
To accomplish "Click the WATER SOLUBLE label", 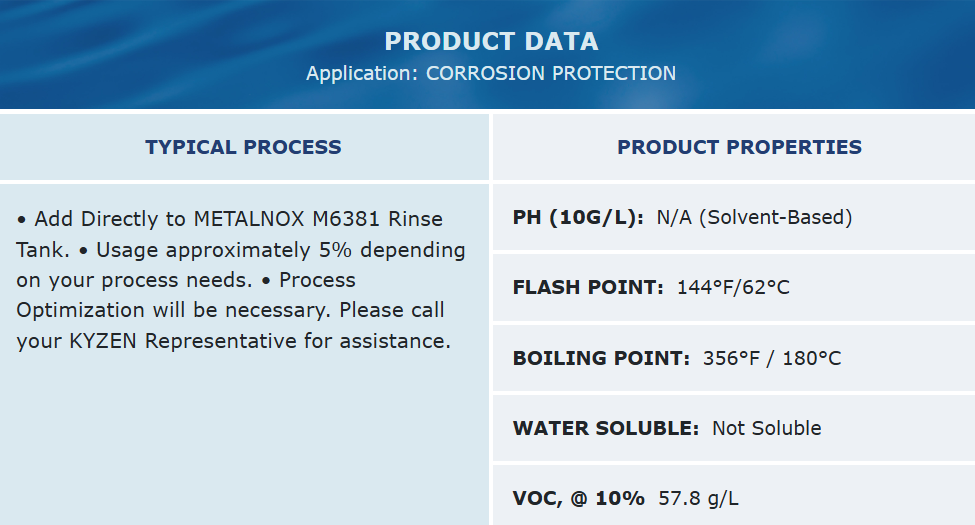I will coord(606,428).
